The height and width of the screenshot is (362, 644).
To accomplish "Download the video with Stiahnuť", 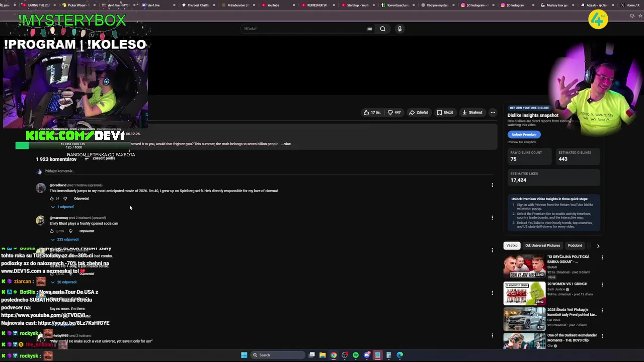I will pos(472,113).
